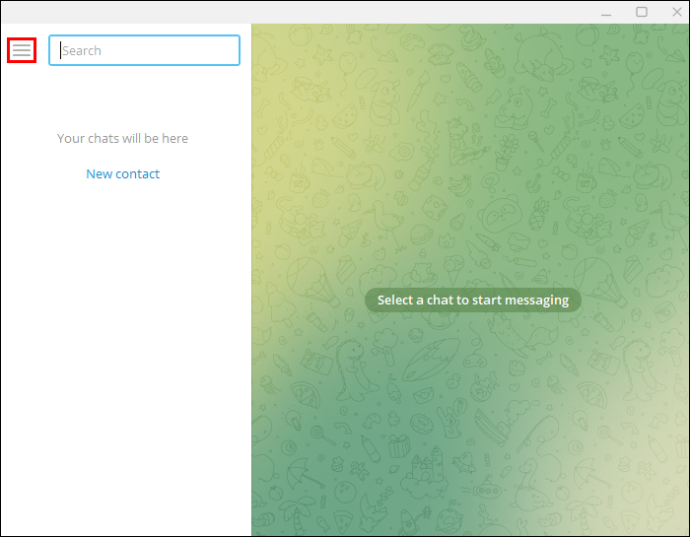Open the New contact link

123,174
